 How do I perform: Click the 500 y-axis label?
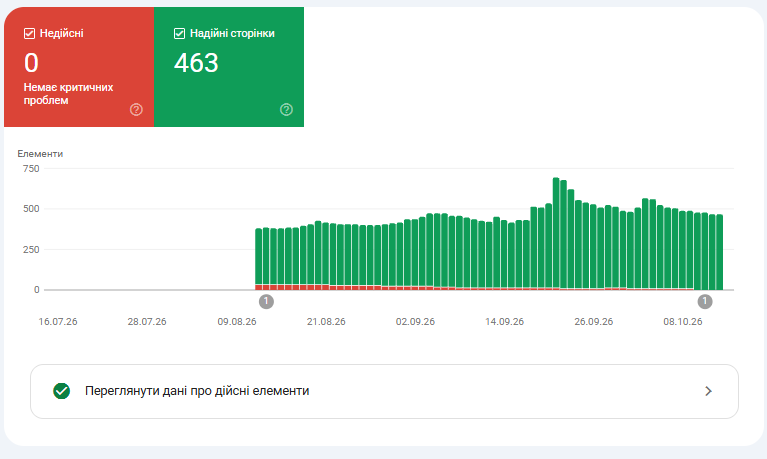[31, 209]
